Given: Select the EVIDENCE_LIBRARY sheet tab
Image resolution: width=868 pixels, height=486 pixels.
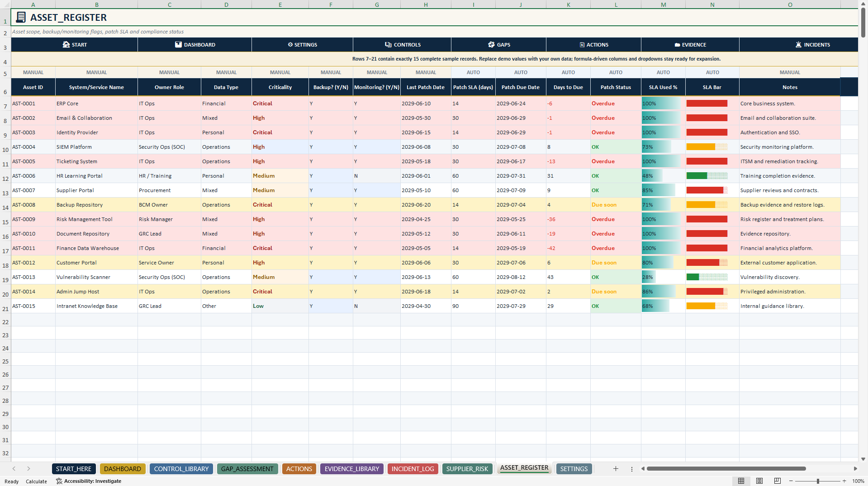Looking at the screenshot, I should (x=352, y=469).
